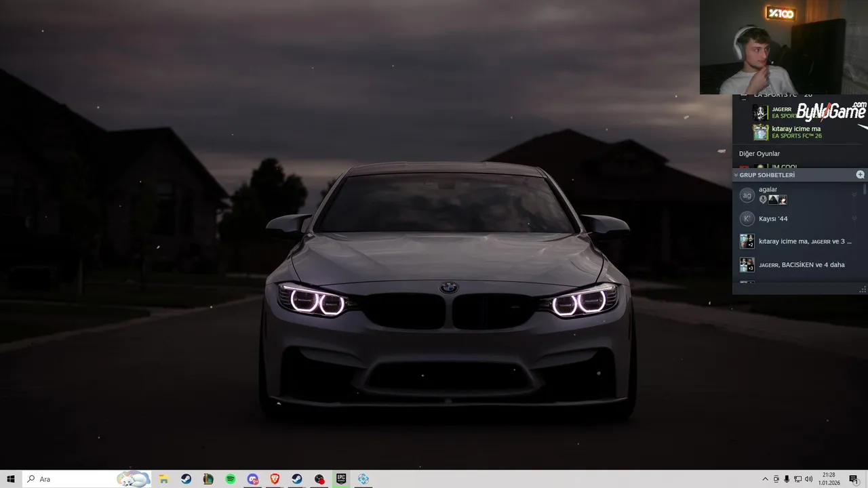868x488 pixels.
Task: Click the microphone tray icon
Action: pos(787,479)
